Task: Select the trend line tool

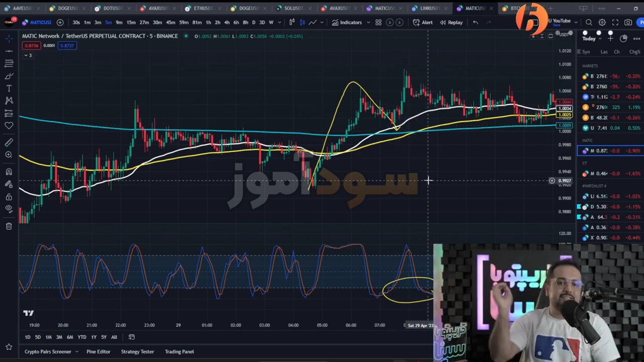Action: pyautogui.click(x=9, y=51)
